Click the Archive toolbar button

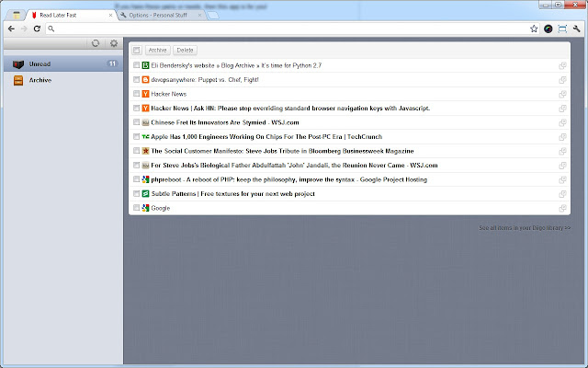[157, 50]
